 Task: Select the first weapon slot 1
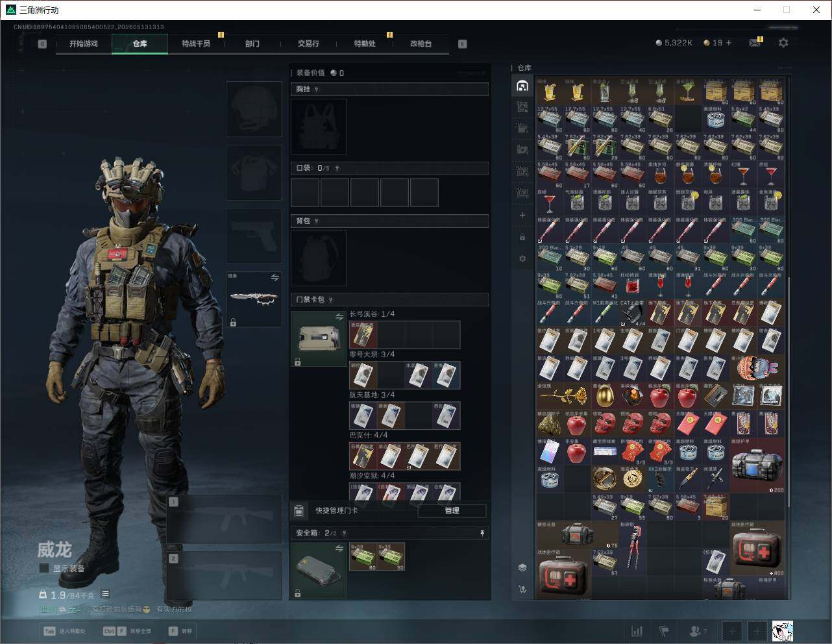[x=225, y=519]
